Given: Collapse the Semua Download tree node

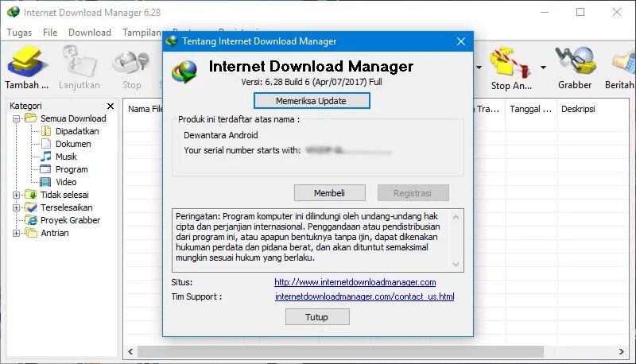Looking at the screenshot, I should coord(16,118).
